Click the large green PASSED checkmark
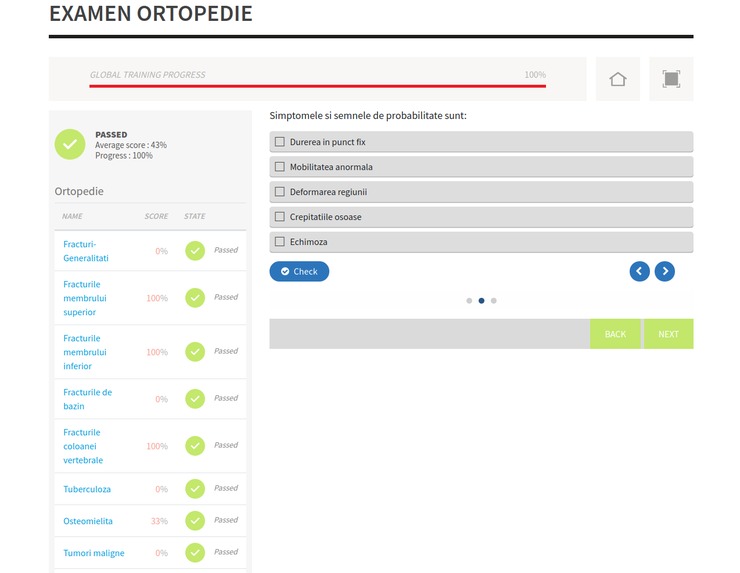Screen dimensions: 740x573 point(70,144)
